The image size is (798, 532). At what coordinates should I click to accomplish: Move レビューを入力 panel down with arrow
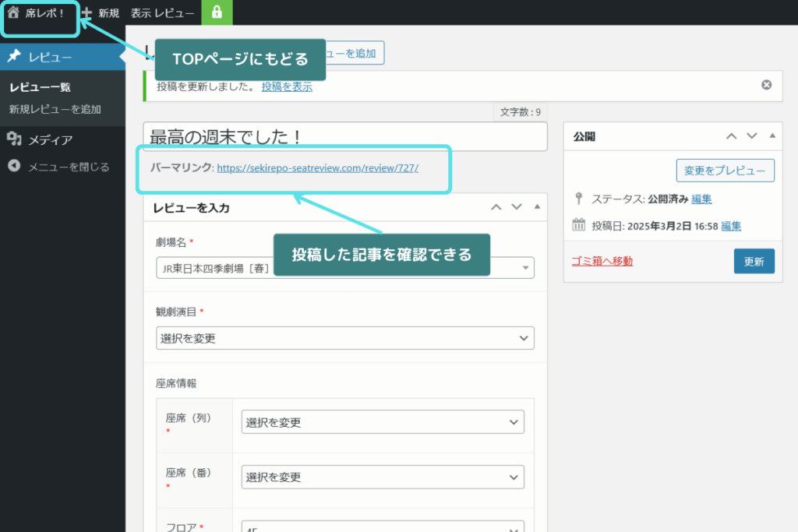pos(517,207)
